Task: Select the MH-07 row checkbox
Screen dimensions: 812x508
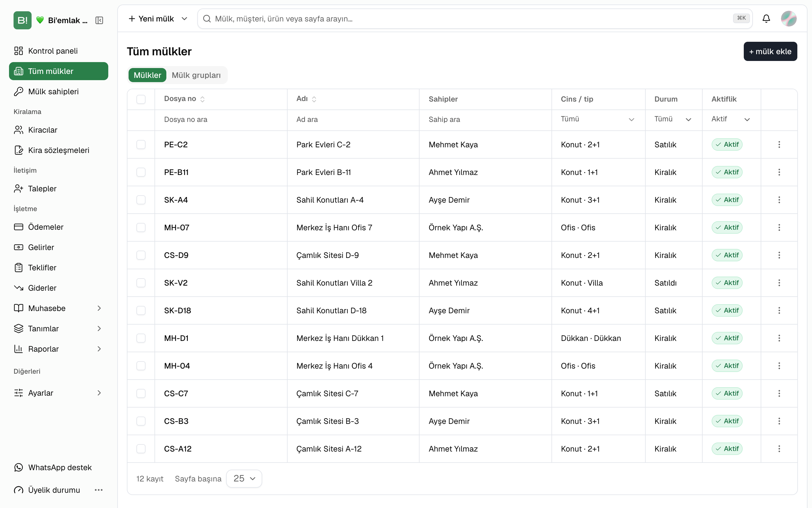Action: tap(141, 227)
